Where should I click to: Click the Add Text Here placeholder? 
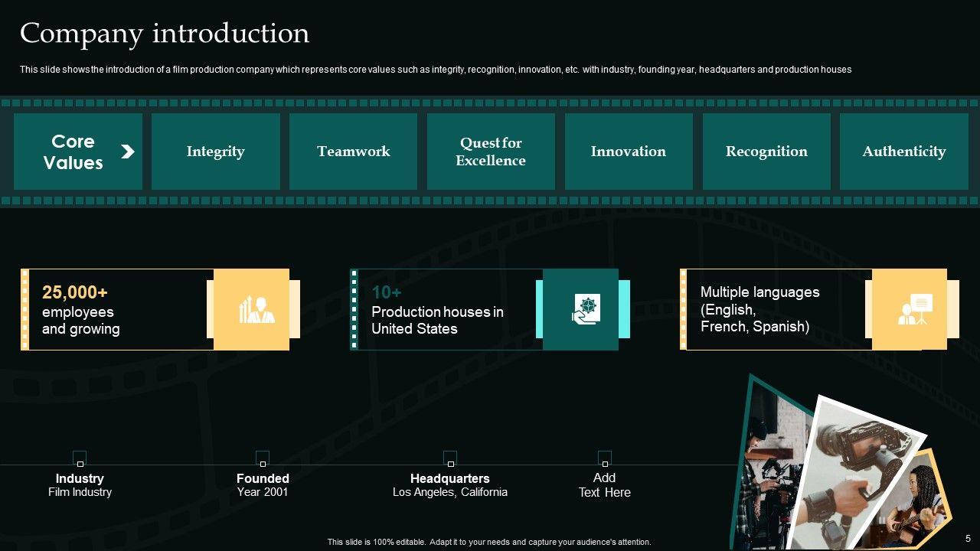click(x=605, y=485)
